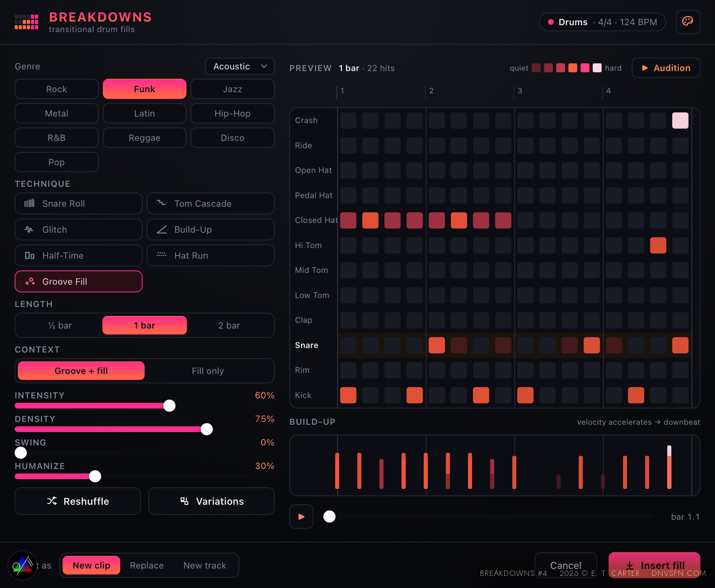Select the Reggae genre

[x=145, y=138]
